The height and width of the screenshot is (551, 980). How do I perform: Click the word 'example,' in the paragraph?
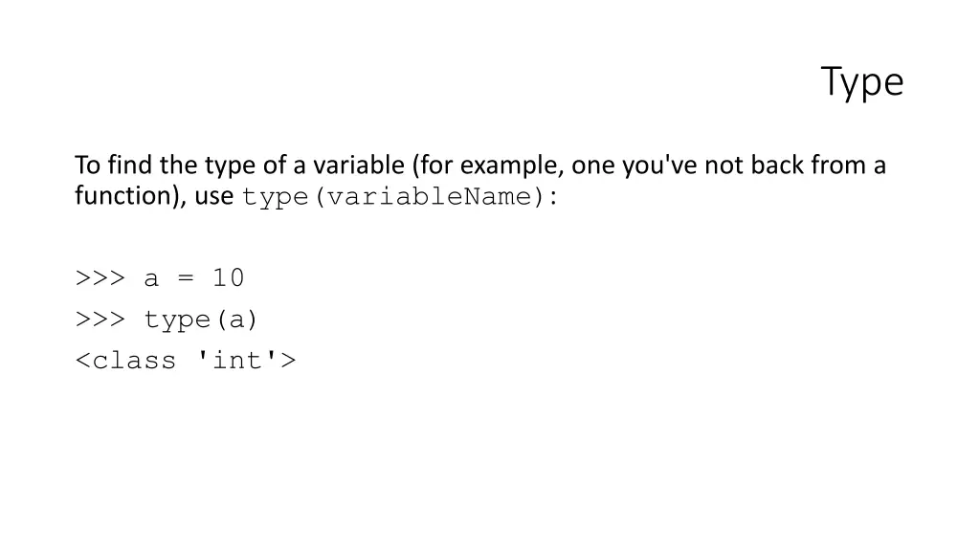(x=512, y=165)
